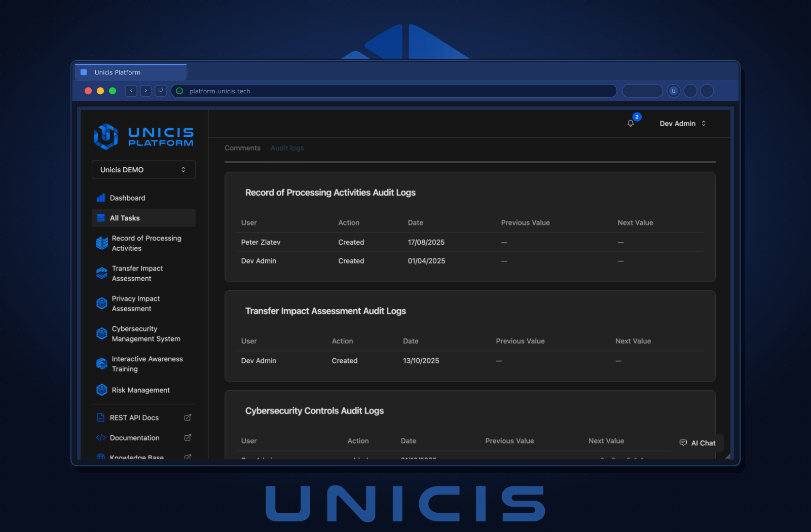Image resolution: width=811 pixels, height=532 pixels.
Task: Click the Unicis Platform tab favicon
Action: [84, 72]
